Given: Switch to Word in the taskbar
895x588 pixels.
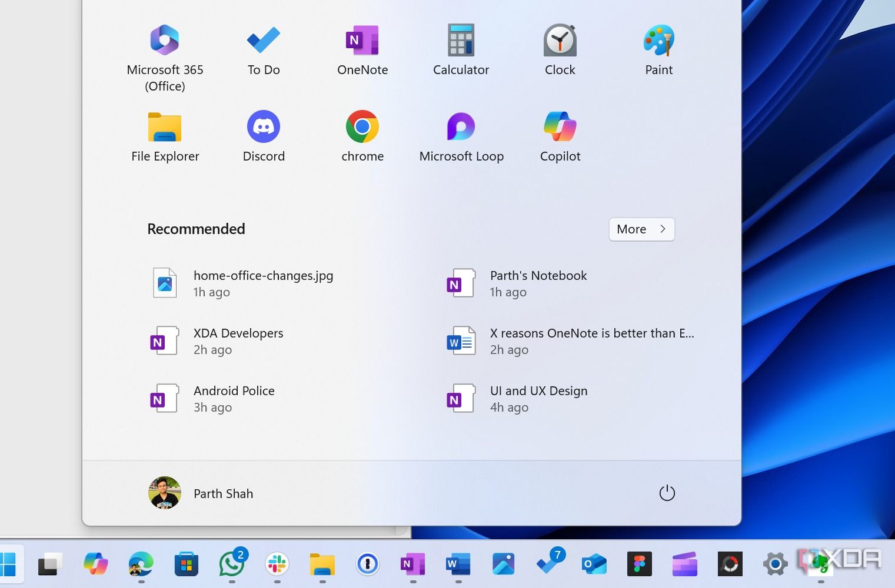Looking at the screenshot, I should pos(458,564).
